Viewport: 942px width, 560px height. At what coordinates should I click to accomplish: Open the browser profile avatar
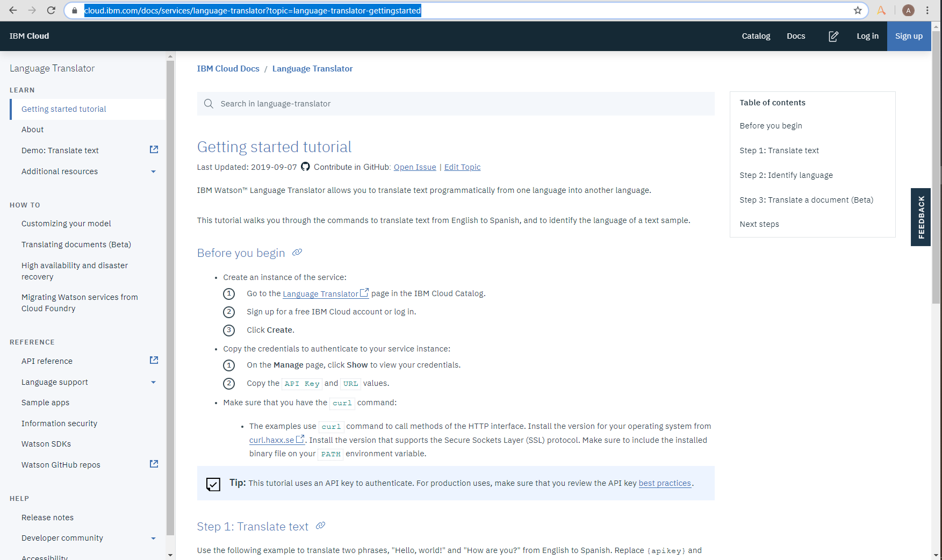908,10
